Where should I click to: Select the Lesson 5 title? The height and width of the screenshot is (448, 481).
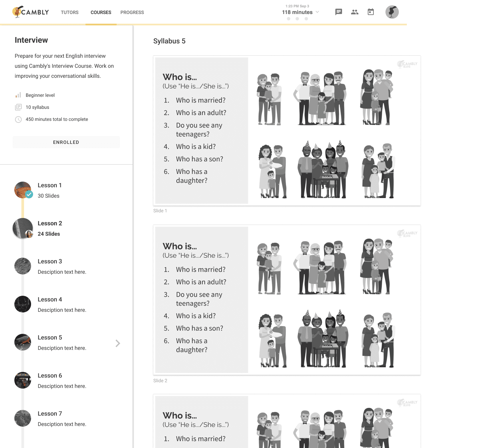coord(50,338)
